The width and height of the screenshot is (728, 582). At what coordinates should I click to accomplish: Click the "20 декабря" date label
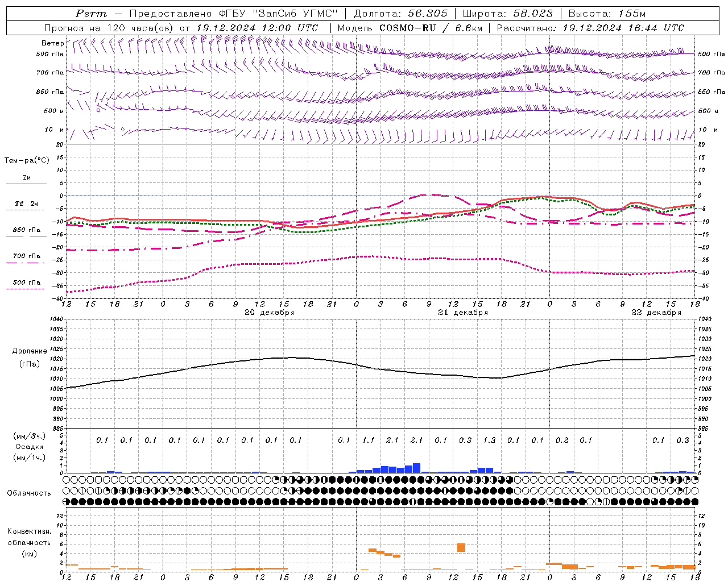click(270, 313)
